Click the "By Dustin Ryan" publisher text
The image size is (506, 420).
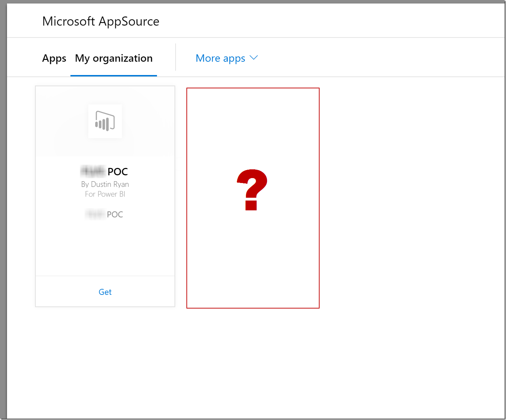[105, 184]
